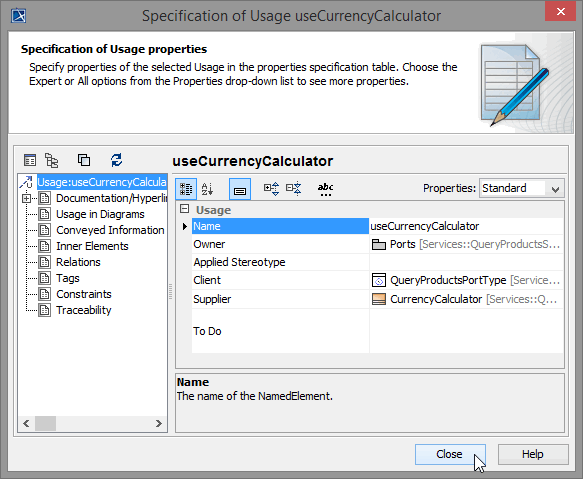Click the abc quick filter icon

point(325,189)
